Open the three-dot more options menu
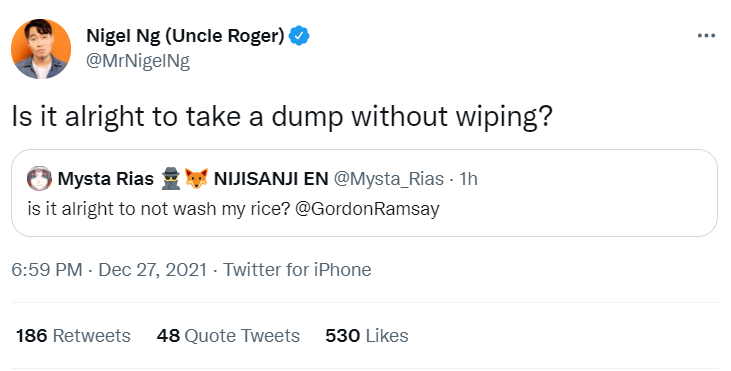Screen dimensions: 731x371 [x=706, y=35]
